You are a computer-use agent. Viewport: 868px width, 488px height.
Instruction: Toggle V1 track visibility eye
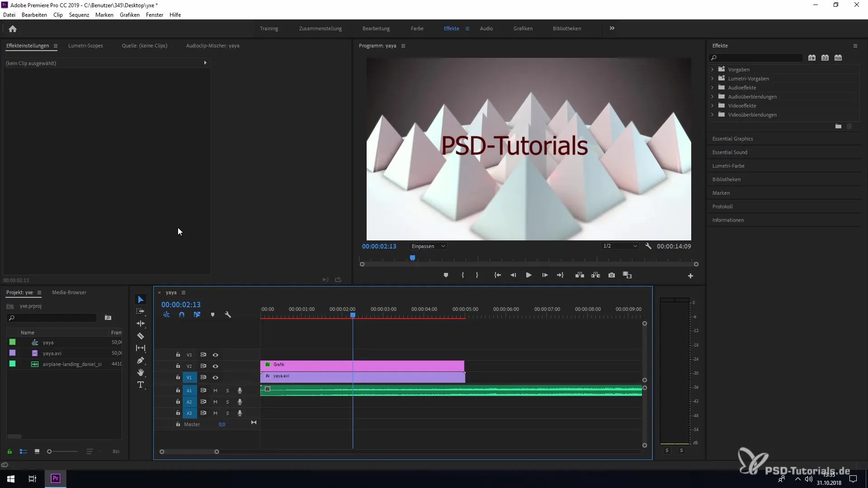click(216, 377)
